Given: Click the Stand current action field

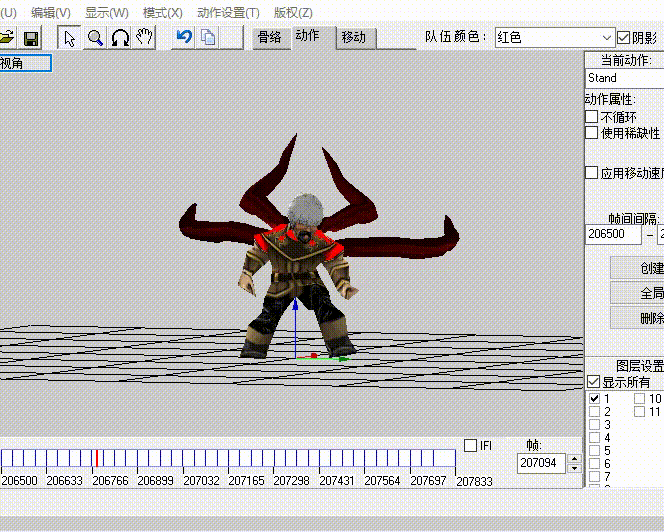Looking at the screenshot, I should point(625,78).
